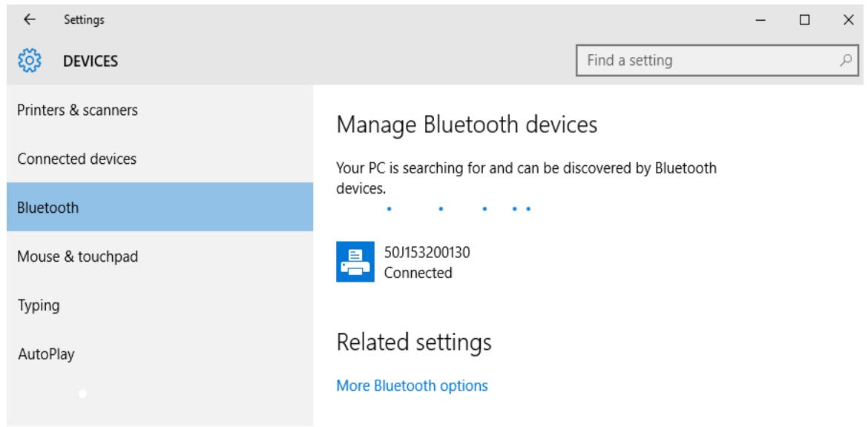Maximize the Settings window
The image size is (868, 427).
click(804, 20)
